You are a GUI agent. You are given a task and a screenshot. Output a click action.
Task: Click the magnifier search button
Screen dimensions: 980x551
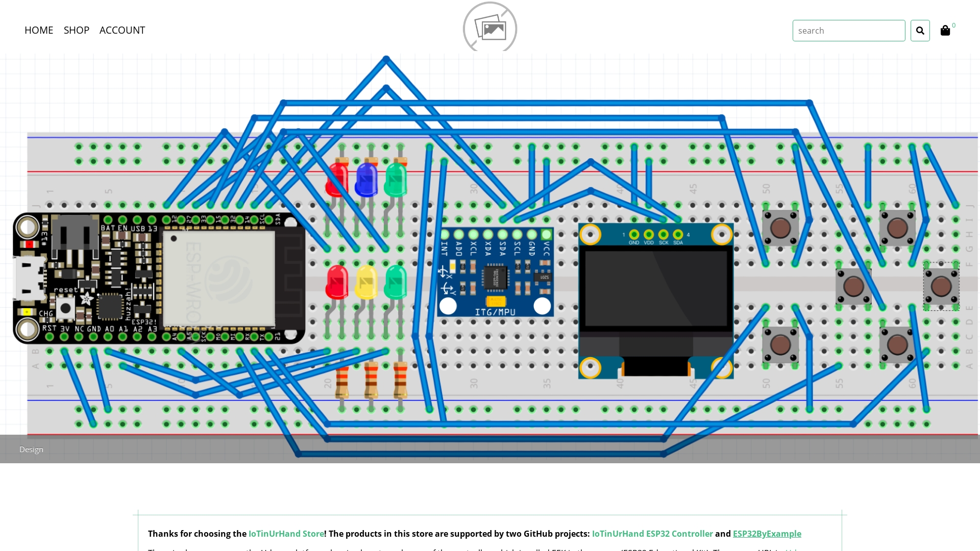pyautogui.click(x=920, y=31)
